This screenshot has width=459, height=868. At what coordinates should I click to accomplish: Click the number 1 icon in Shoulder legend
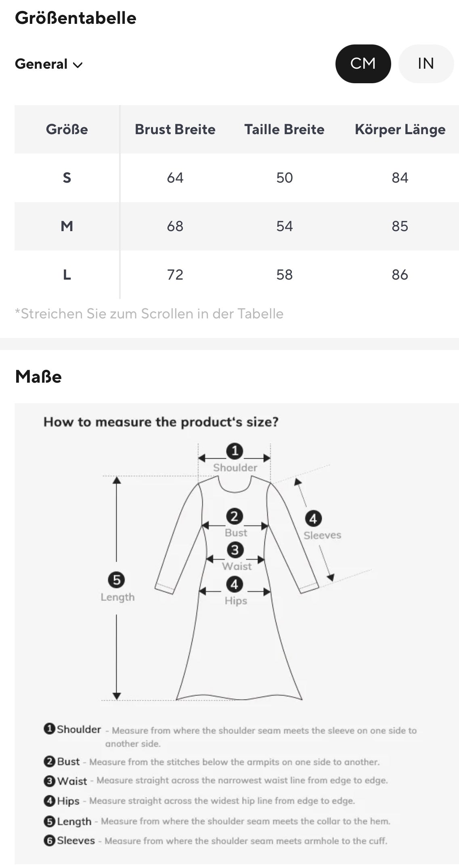point(49,729)
